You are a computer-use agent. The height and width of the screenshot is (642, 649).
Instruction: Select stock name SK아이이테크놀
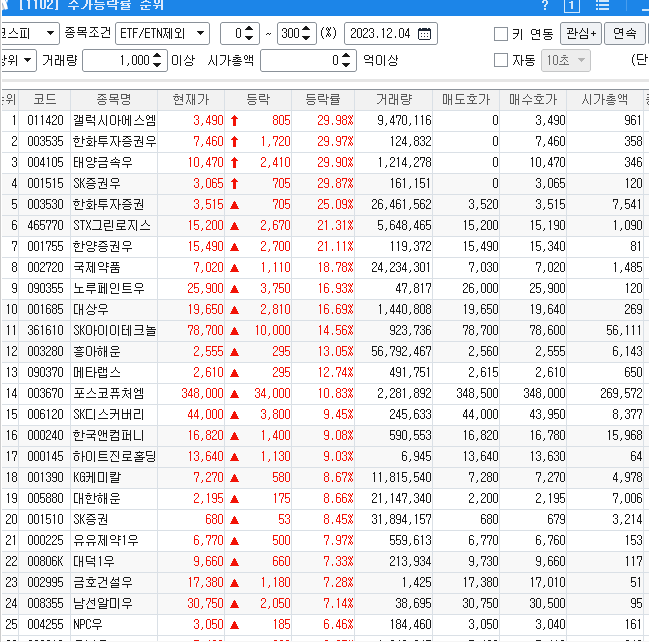pos(114,331)
